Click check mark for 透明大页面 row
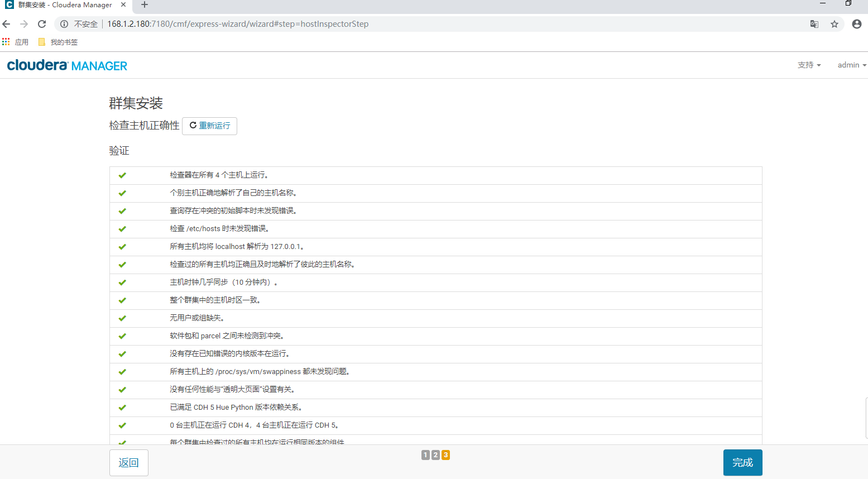 [122, 390]
